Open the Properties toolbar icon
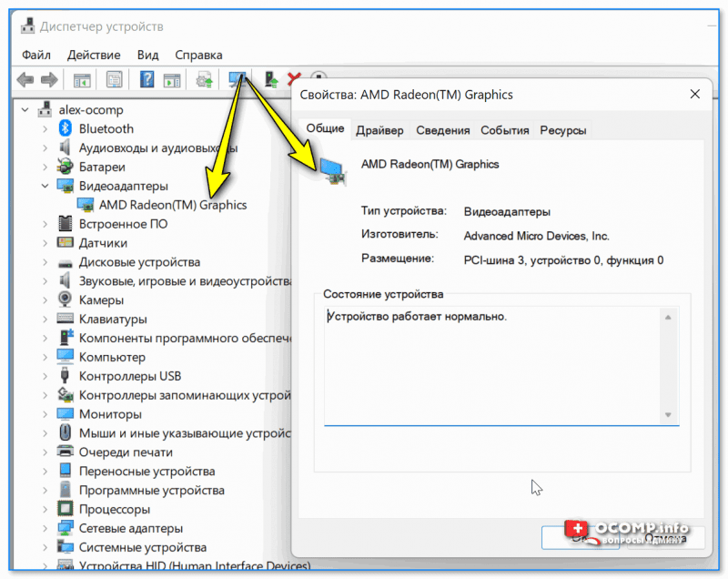This screenshot has height=579, width=728. point(114,80)
